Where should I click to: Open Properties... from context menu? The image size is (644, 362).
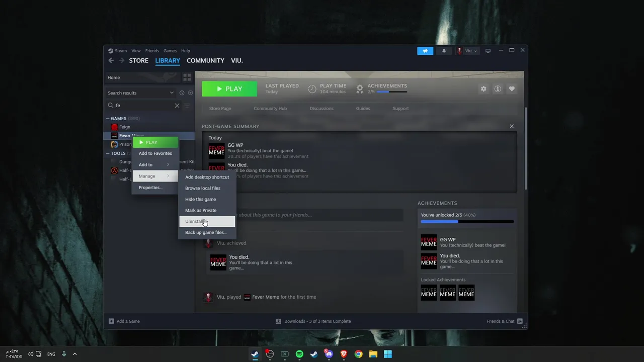155,188
